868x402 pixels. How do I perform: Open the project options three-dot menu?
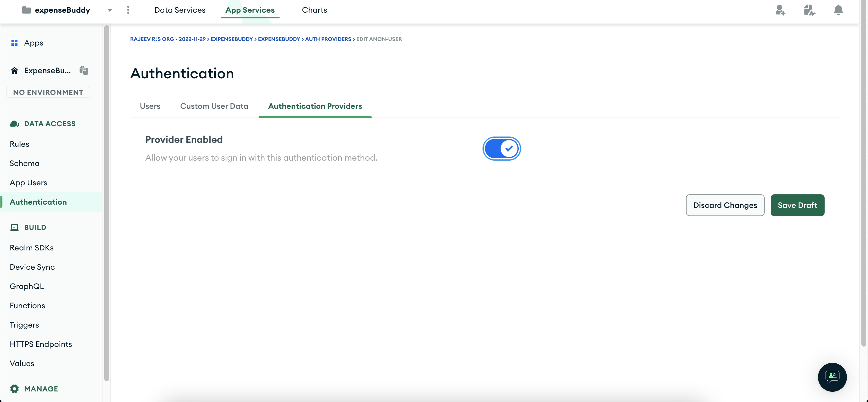pos(128,10)
